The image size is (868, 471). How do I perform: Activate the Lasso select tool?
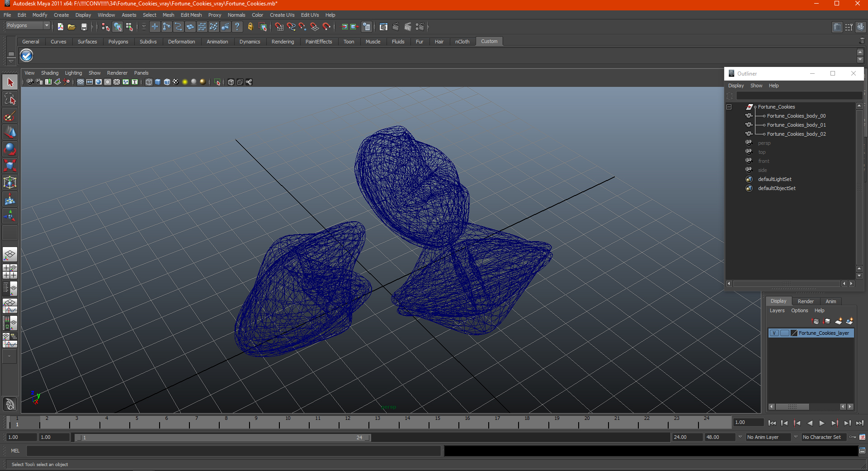10,99
